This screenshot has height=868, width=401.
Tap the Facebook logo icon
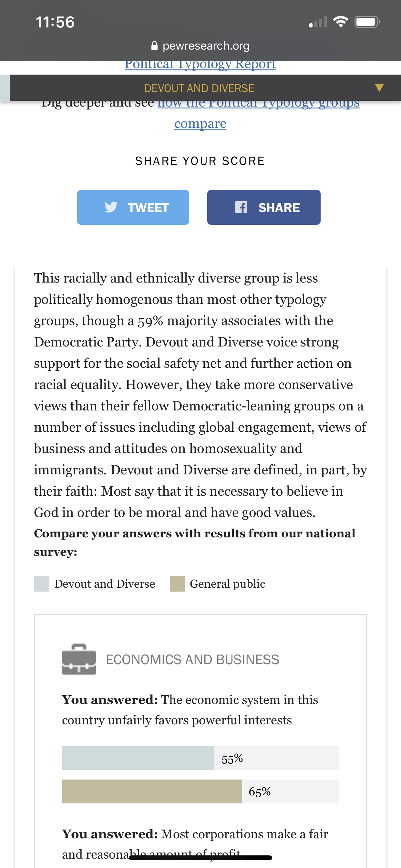pyautogui.click(x=241, y=207)
